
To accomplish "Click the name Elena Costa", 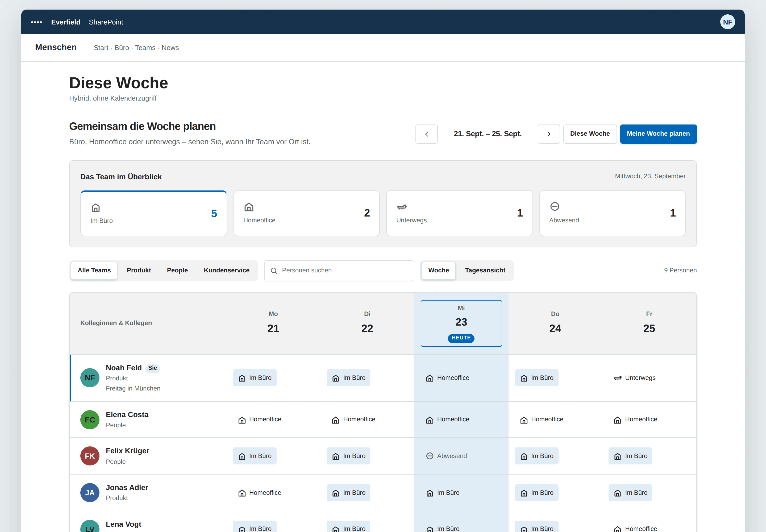I will [x=127, y=415].
